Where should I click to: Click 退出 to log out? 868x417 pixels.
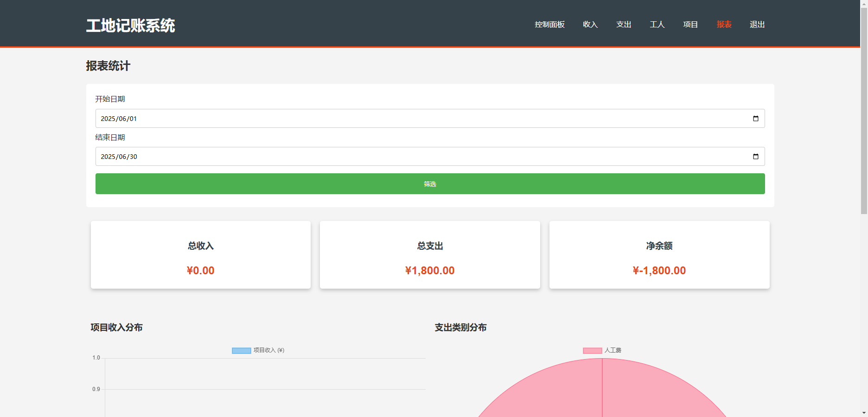click(757, 25)
